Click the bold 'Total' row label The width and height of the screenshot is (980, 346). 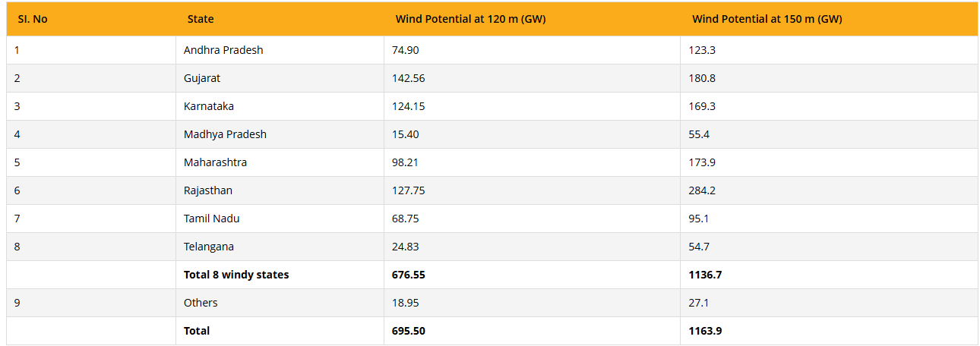[197, 331]
